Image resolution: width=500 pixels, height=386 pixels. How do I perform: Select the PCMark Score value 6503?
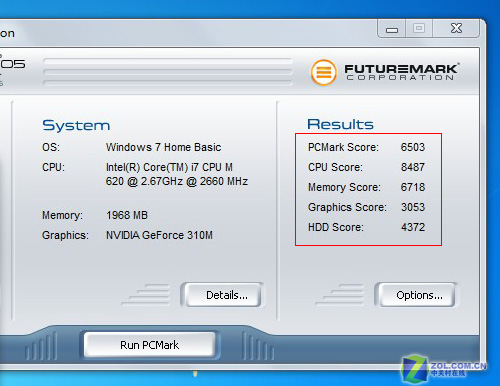(x=413, y=147)
